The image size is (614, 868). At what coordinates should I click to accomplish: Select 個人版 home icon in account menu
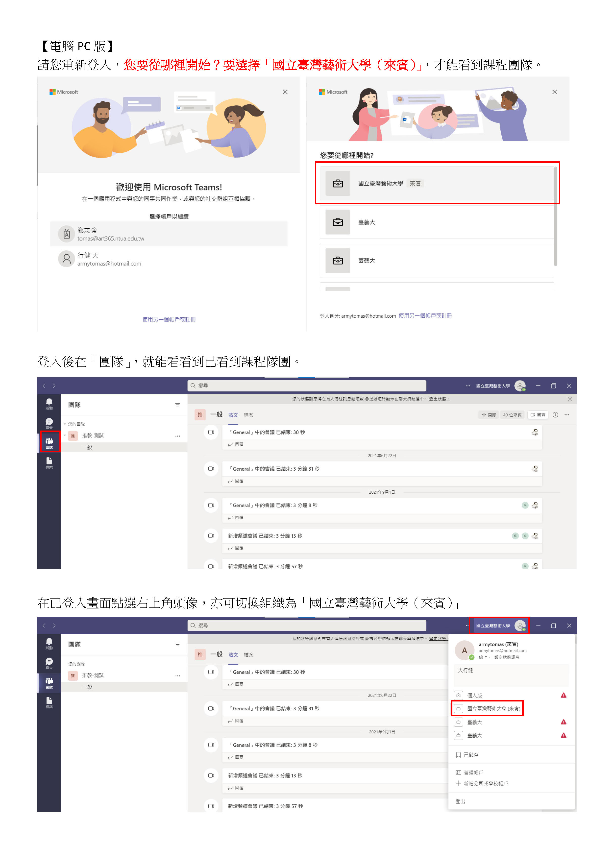458,695
